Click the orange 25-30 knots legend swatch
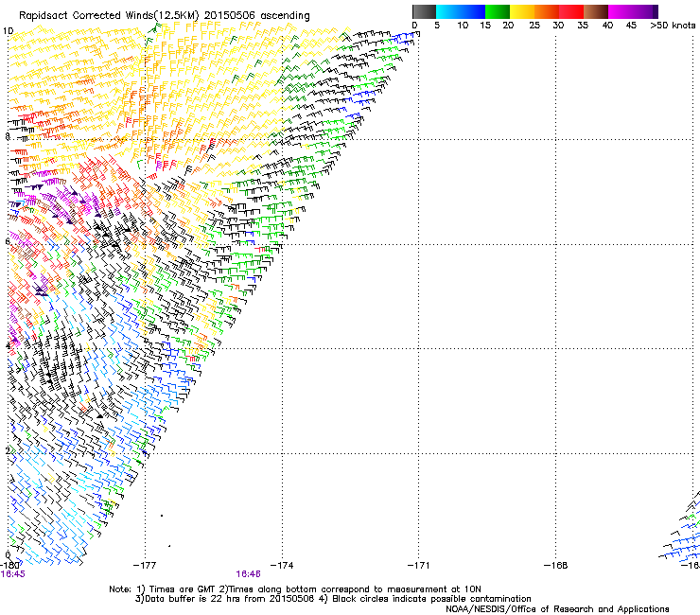The height and width of the screenshot is (615, 700). coord(547,11)
